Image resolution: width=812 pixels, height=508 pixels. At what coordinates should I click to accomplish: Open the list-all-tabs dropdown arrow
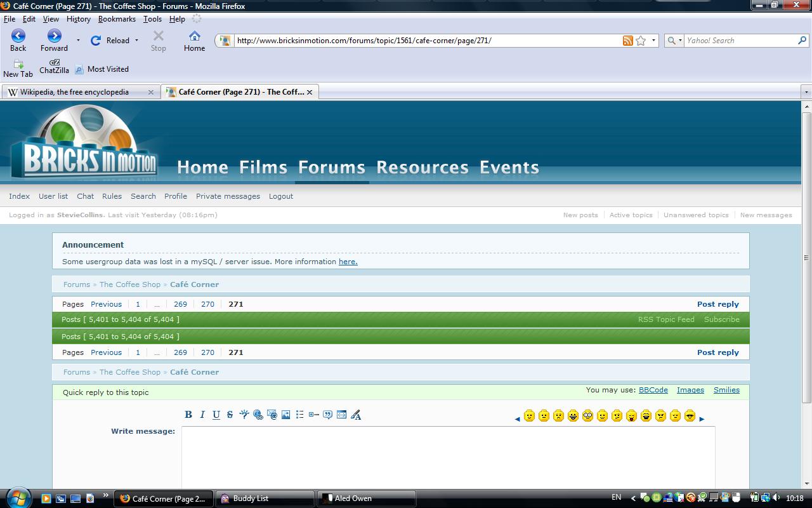point(806,92)
